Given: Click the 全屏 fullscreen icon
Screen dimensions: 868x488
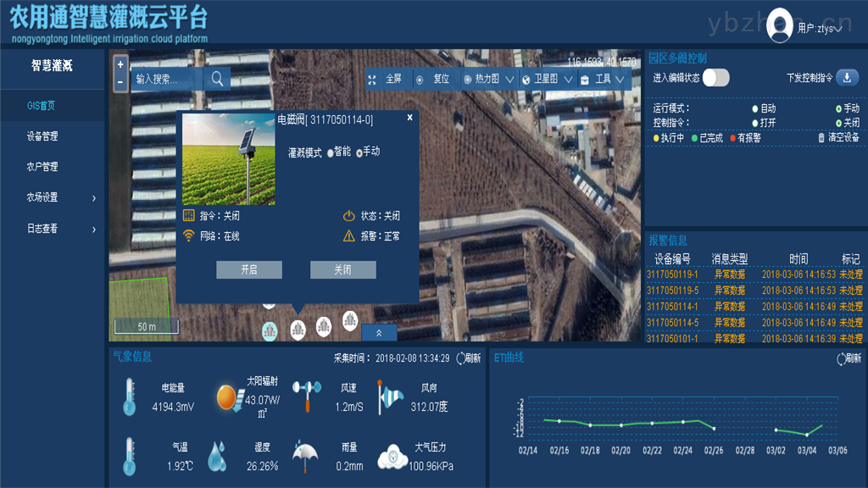Looking at the screenshot, I should pos(372,80).
